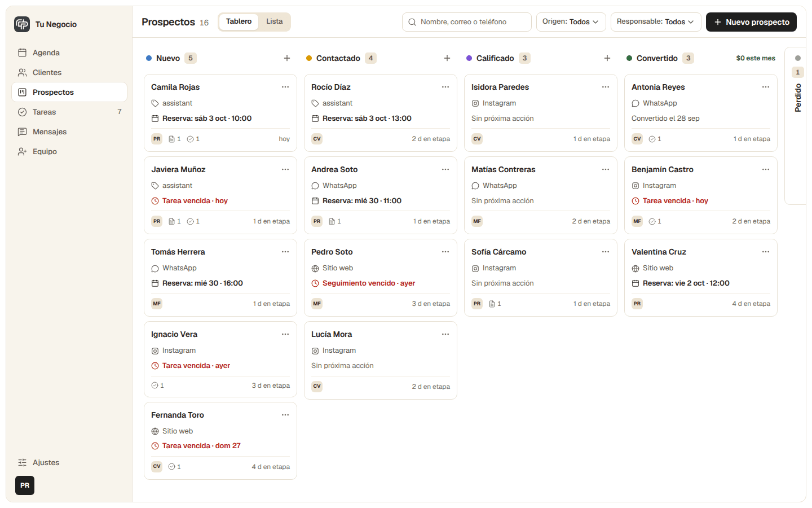The image size is (812, 508).
Task: Click the Clientes people icon
Action: pos(23,72)
